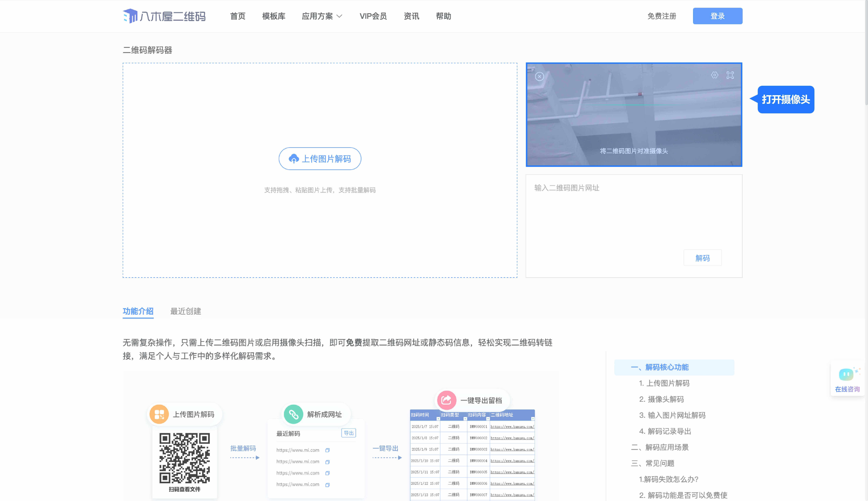Viewport: 868px width, 501px height.
Task: Copy the first https://www.mi.com entry
Action: tap(327, 450)
